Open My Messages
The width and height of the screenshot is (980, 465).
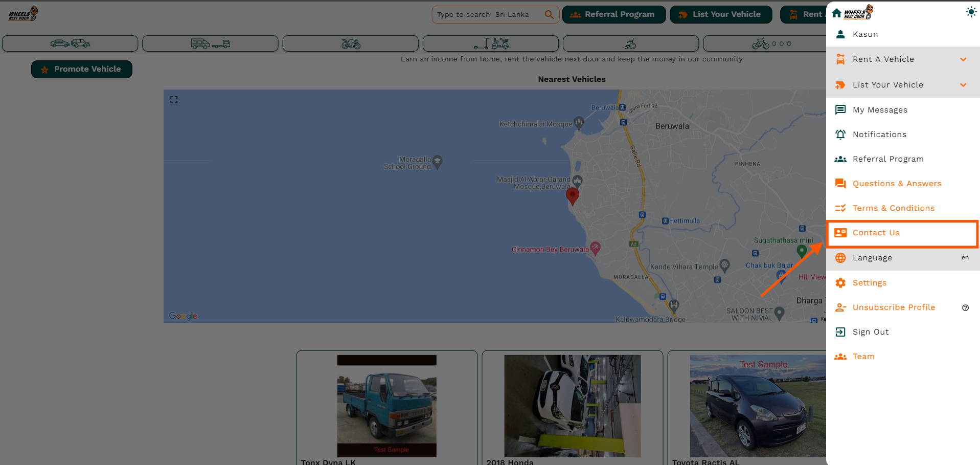coord(880,110)
